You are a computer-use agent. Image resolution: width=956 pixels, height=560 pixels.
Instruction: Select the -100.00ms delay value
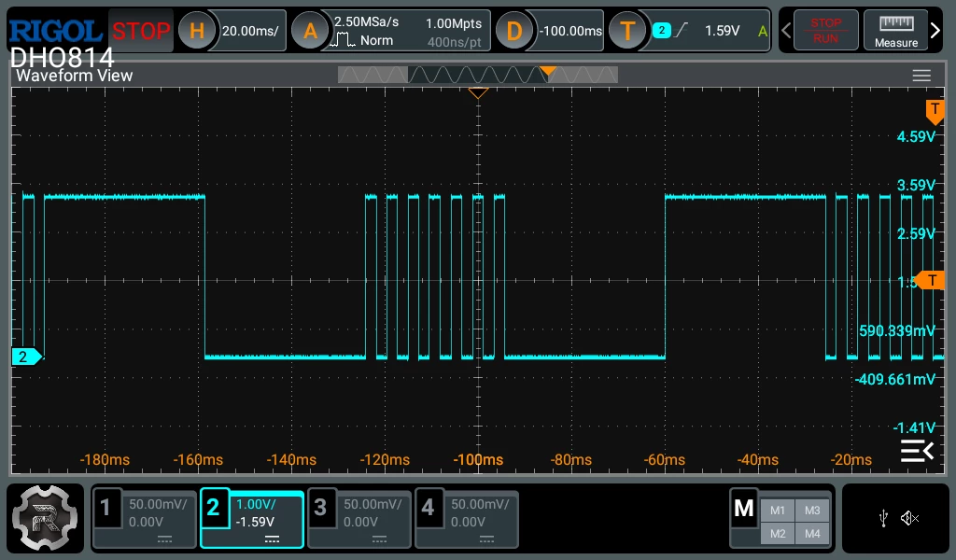pos(570,31)
